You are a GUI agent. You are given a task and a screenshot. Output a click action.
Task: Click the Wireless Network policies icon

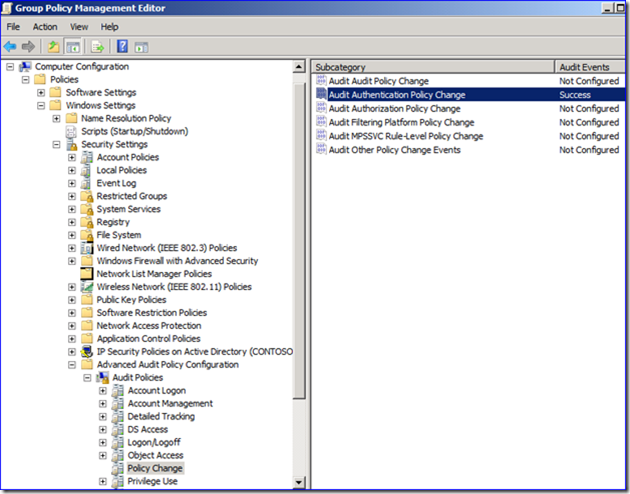click(x=87, y=287)
